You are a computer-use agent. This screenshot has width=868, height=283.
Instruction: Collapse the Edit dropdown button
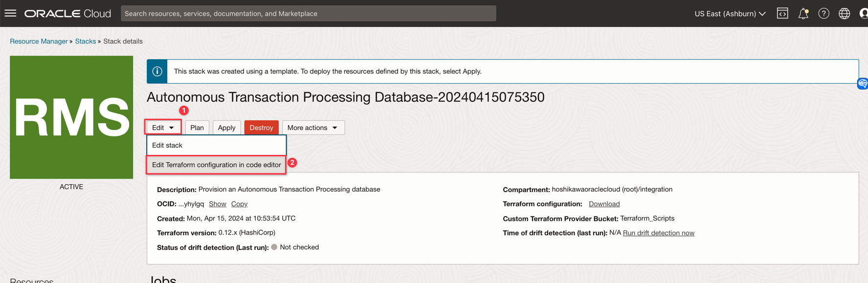point(163,128)
